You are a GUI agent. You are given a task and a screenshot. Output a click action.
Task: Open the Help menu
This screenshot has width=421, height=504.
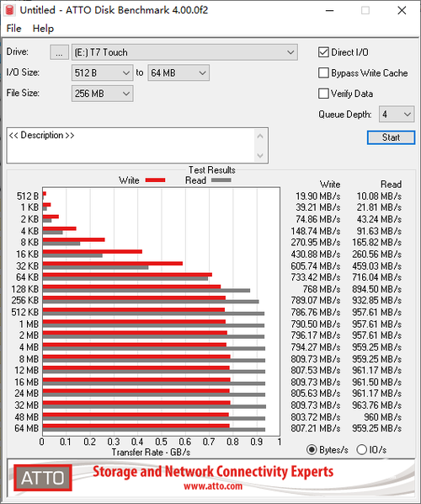click(x=43, y=29)
